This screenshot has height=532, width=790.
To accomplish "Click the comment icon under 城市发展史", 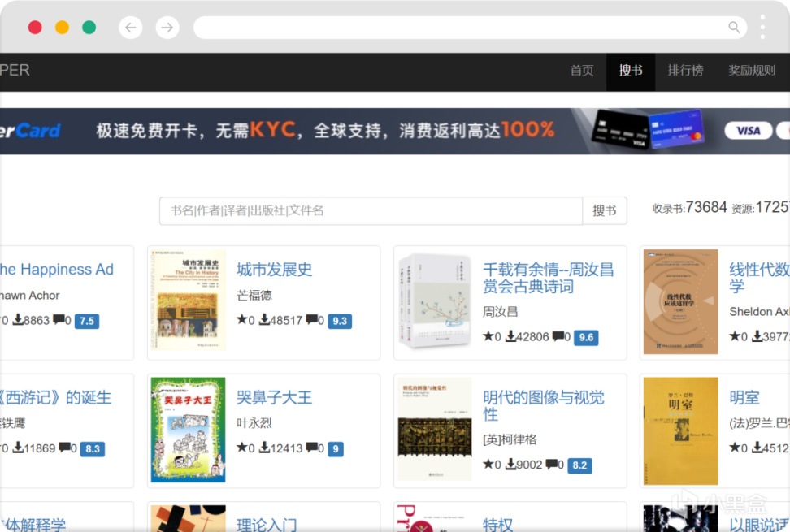I will point(312,319).
